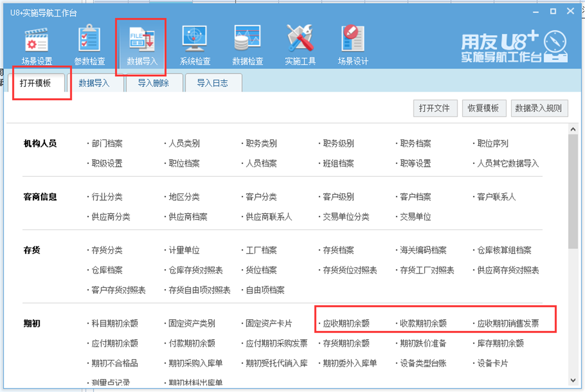This screenshot has height=392, width=585.
Task: Open the 场景设计 icon
Action: pos(352,45)
